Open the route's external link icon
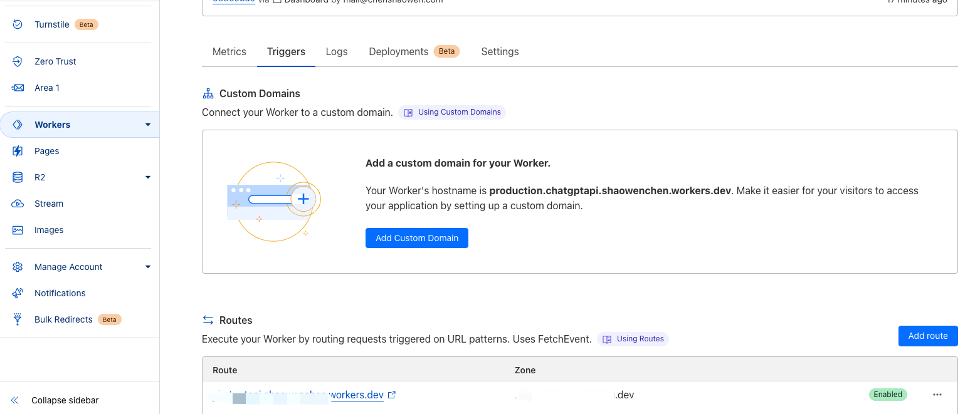Image resolution: width=980 pixels, height=414 pixels. coord(392,395)
